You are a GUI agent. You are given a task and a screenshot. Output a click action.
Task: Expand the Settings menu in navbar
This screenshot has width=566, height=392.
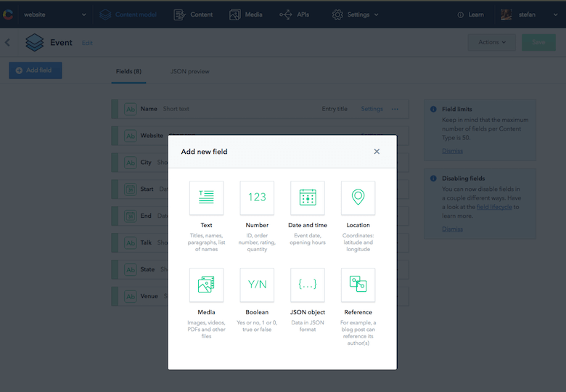coord(356,15)
